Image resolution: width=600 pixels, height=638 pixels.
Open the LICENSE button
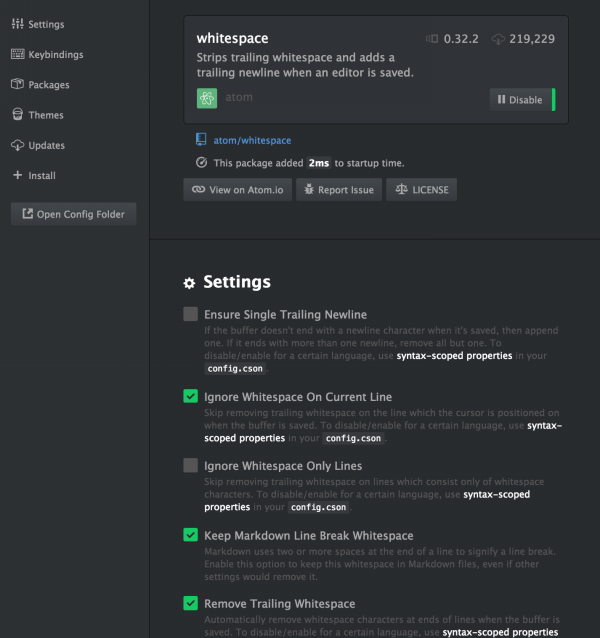click(422, 189)
